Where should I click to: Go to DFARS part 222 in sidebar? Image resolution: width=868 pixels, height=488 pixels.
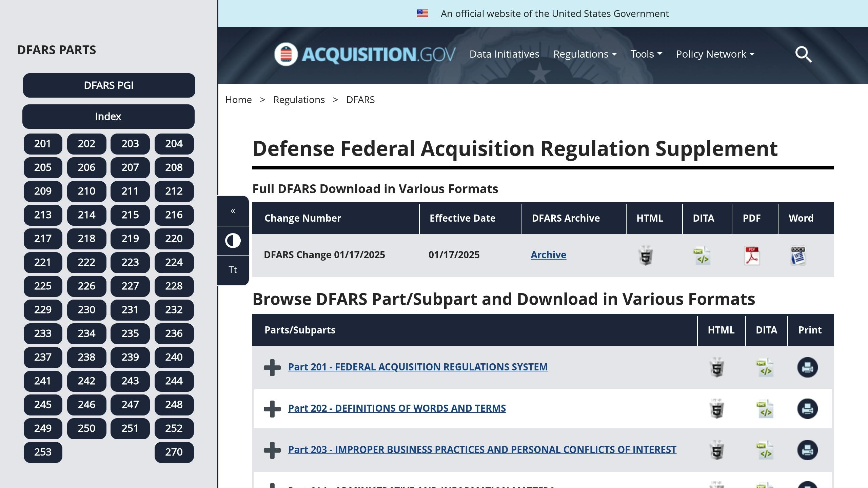click(x=87, y=263)
